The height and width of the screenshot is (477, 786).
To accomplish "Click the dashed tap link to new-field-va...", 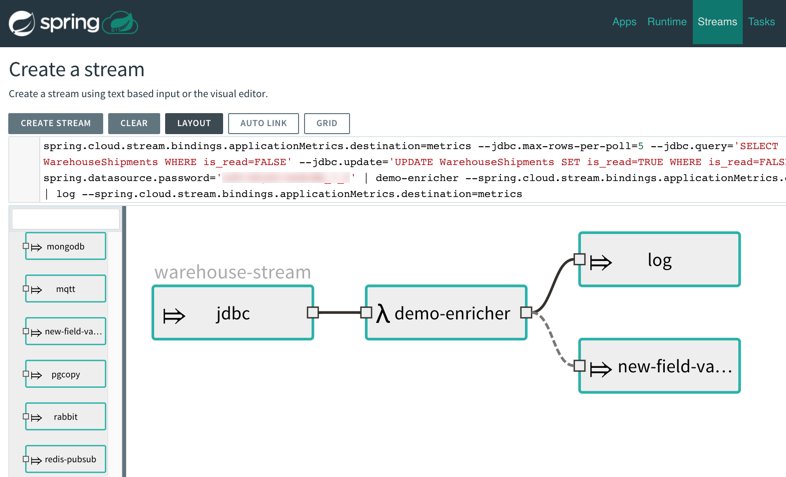I will click(553, 341).
